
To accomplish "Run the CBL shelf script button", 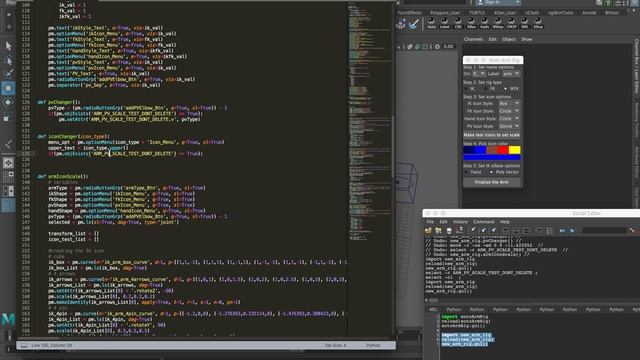I will pyautogui.click(x=458, y=23).
